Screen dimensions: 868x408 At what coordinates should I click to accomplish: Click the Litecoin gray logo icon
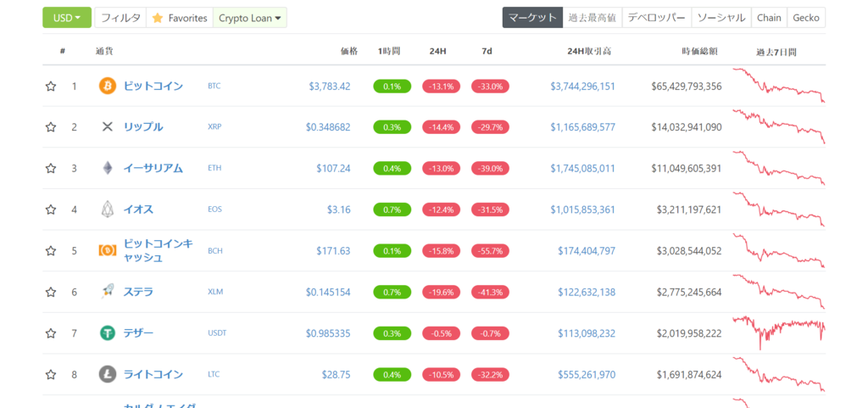(108, 375)
